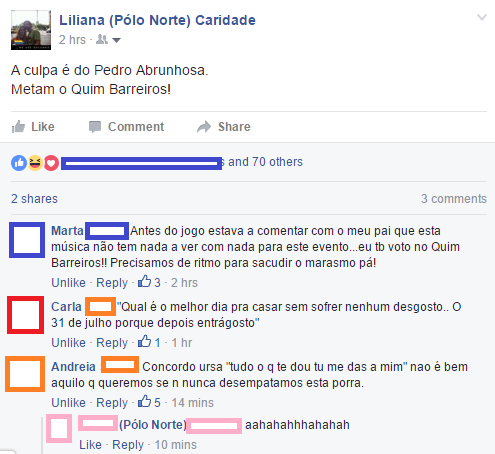Open the Haha laughing reaction icon
The height and width of the screenshot is (454, 495).
click(x=35, y=163)
